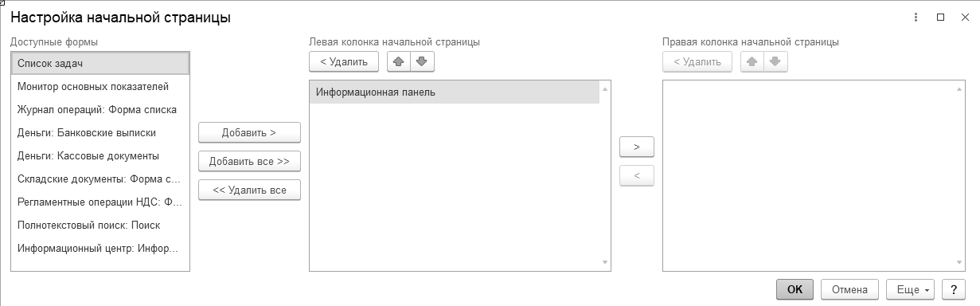Confirm settings with OK button
The width and height of the screenshot is (980, 306).
pos(795,289)
